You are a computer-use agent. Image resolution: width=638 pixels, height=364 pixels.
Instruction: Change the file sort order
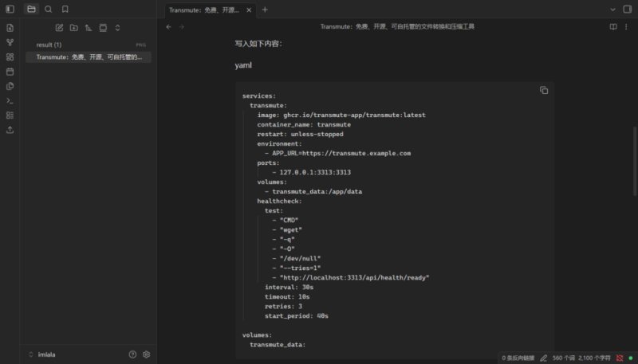pyautogui.click(x=89, y=28)
